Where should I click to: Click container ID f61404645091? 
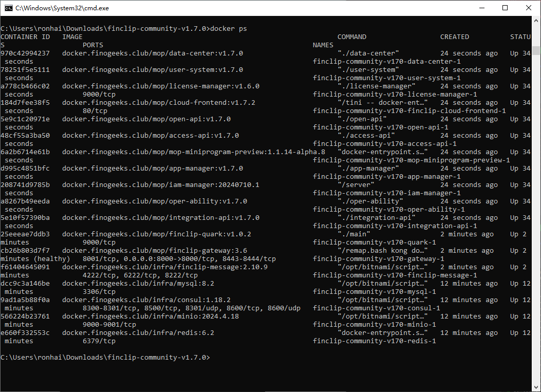25,267
